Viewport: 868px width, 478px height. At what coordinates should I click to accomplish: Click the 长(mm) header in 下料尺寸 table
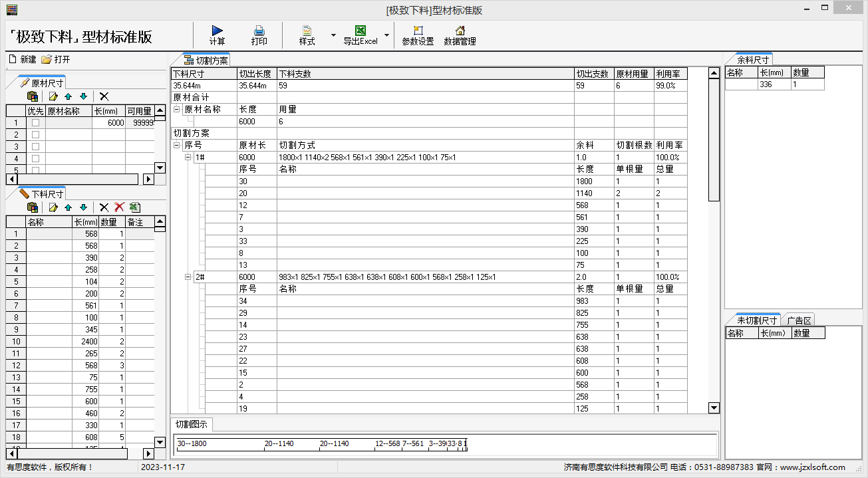click(86, 222)
